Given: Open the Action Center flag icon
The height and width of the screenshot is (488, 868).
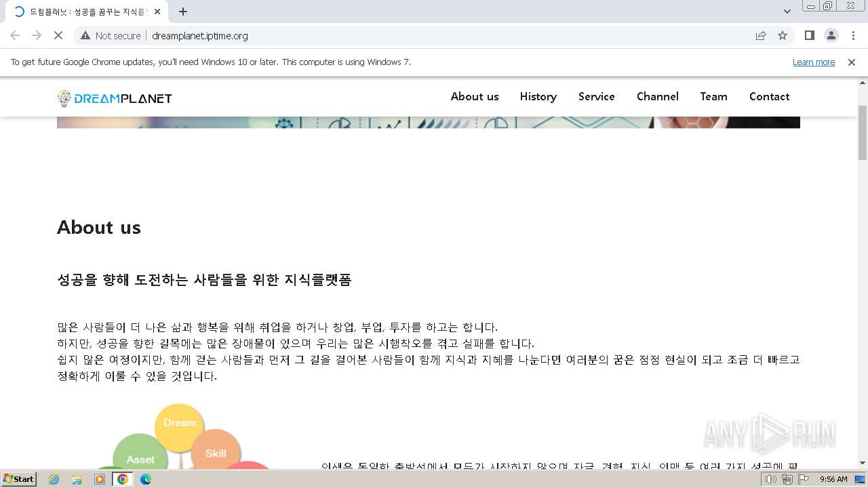Looking at the screenshot, I should coord(804,479).
